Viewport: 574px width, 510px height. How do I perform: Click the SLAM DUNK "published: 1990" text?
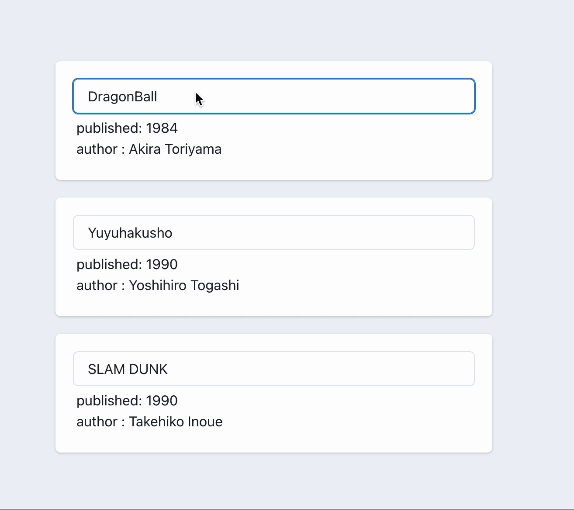pyautogui.click(x=127, y=401)
